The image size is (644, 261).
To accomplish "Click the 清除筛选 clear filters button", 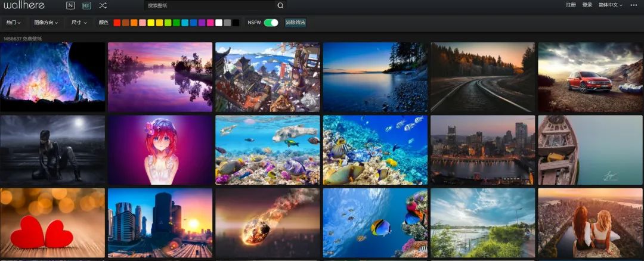I will [x=296, y=23].
